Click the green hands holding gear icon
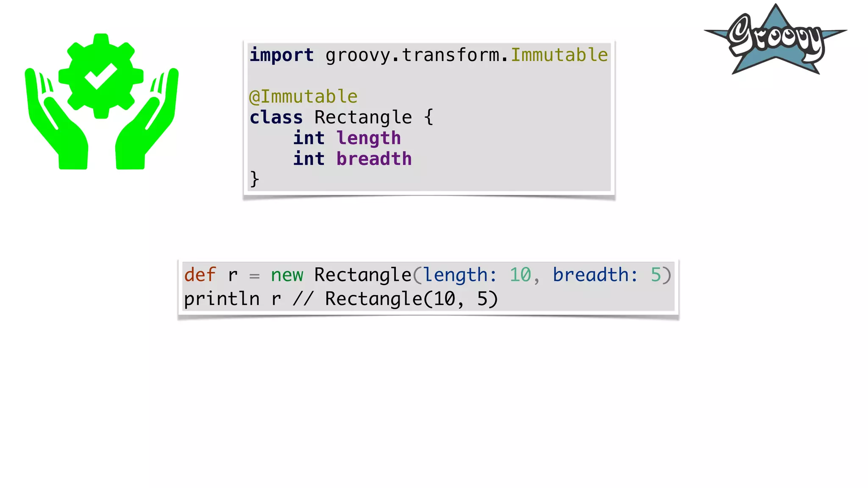Image resolution: width=868 pixels, height=488 pixels. 102,102
